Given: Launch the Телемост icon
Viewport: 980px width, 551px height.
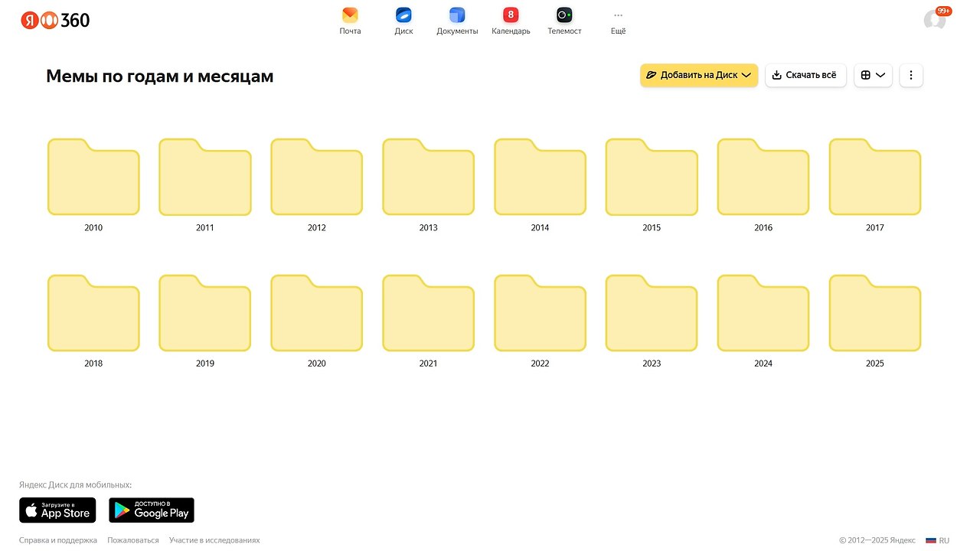Looking at the screenshot, I should pyautogui.click(x=564, y=15).
